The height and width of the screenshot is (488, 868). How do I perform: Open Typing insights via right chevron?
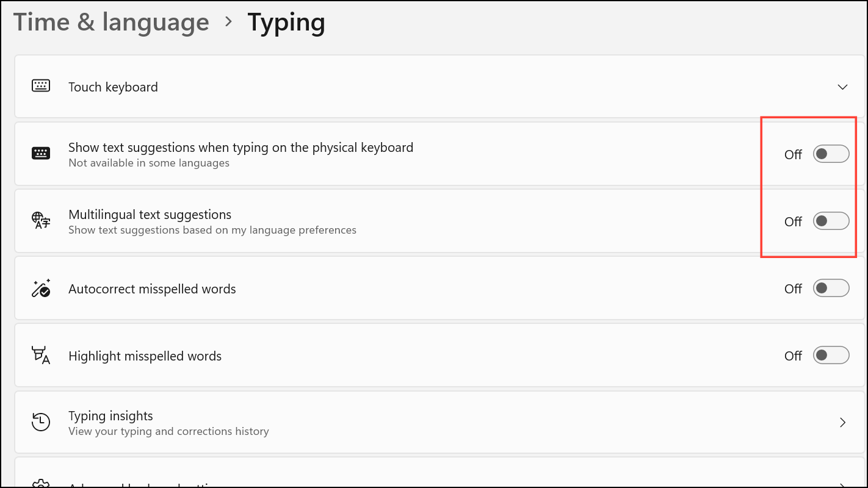[842, 422]
